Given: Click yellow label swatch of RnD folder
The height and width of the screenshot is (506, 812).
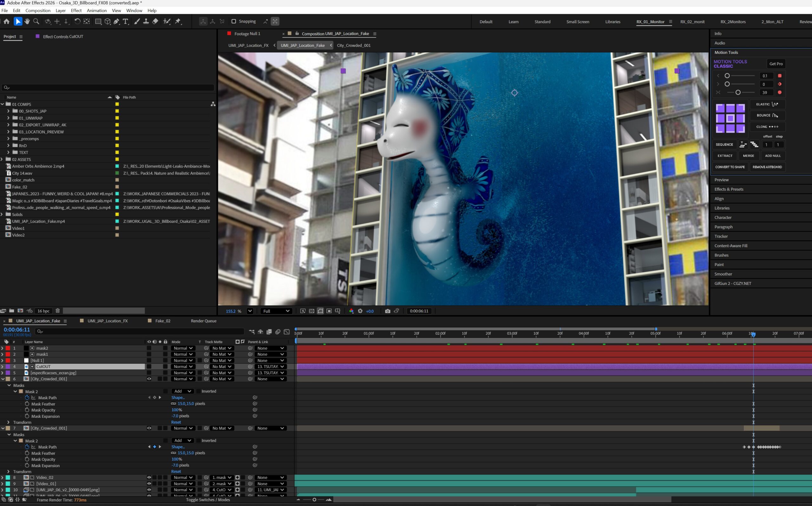Looking at the screenshot, I should (117, 146).
